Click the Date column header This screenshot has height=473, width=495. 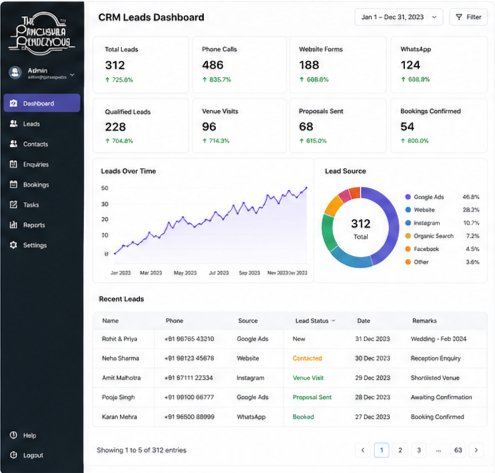coord(363,321)
